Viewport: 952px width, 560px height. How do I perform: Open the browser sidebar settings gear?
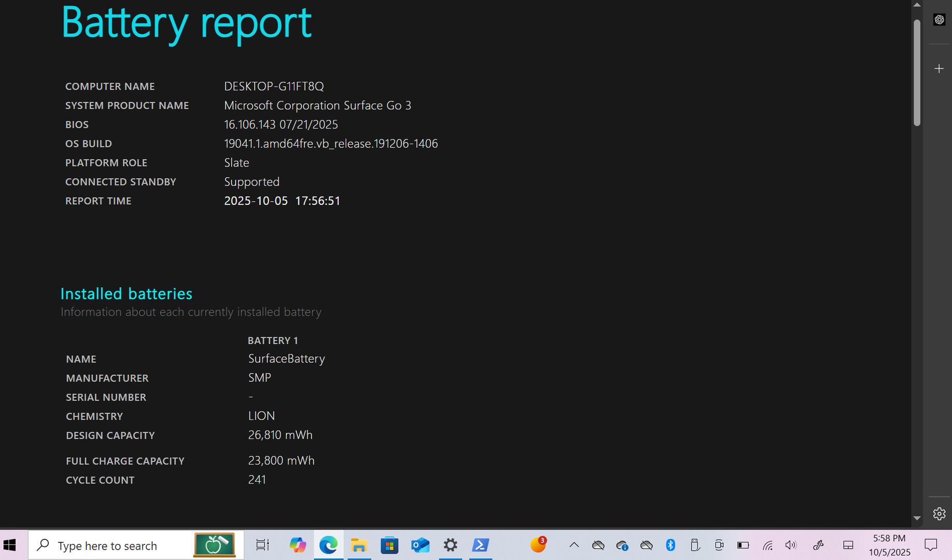(939, 514)
